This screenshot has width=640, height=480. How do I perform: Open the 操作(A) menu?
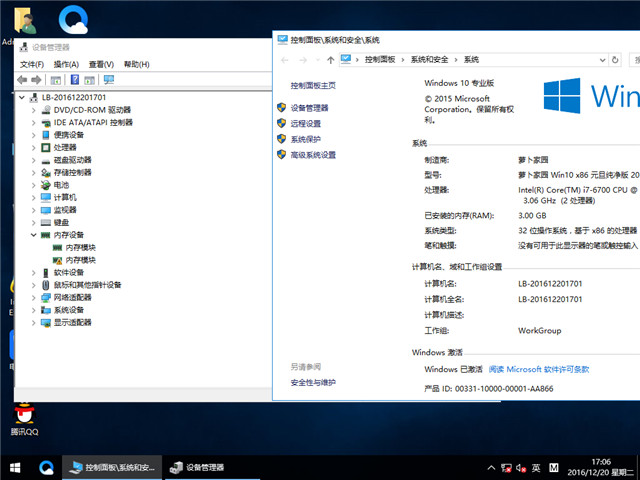click(x=66, y=64)
